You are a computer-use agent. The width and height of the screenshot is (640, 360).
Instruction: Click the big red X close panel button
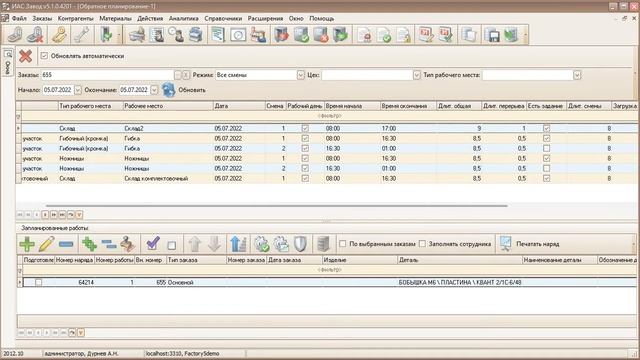click(25, 56)
